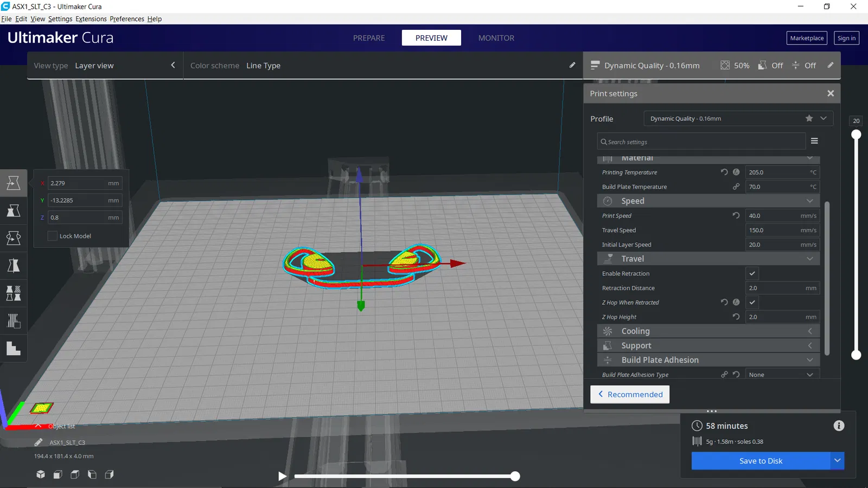Reset Z Hop When Retracted setting
The width and height of the screenshot is (868, 488).
tap(724, 302)
